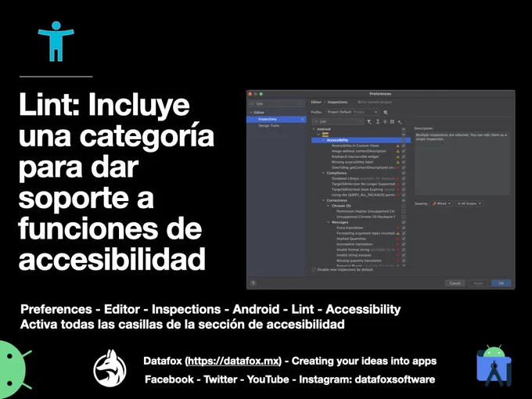Toggle Accessibility in Custom Views checkbox
Viewport: 532px width, 399px height.
pos(404,146)
